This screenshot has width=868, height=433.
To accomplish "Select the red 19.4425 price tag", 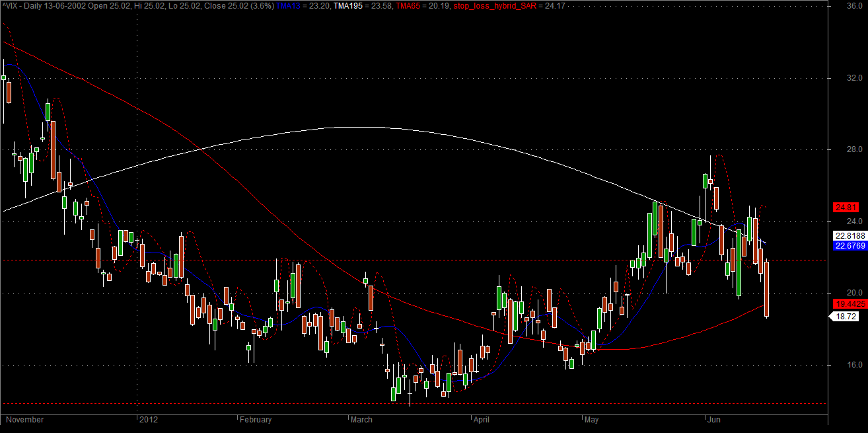I will point(850,303).
